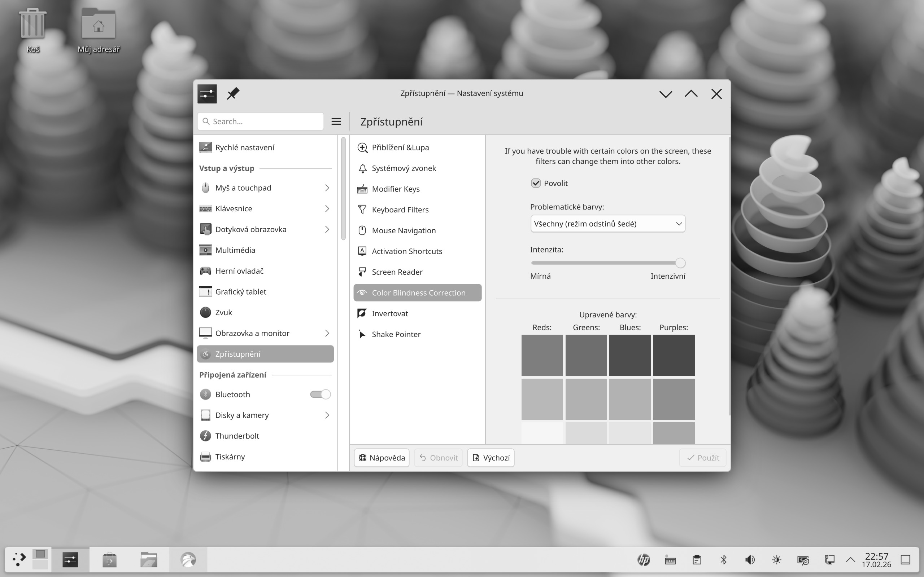This screenshot has height=577, width=924.
Task: Click the brightness icon in system tray
Action: [776, 560]
